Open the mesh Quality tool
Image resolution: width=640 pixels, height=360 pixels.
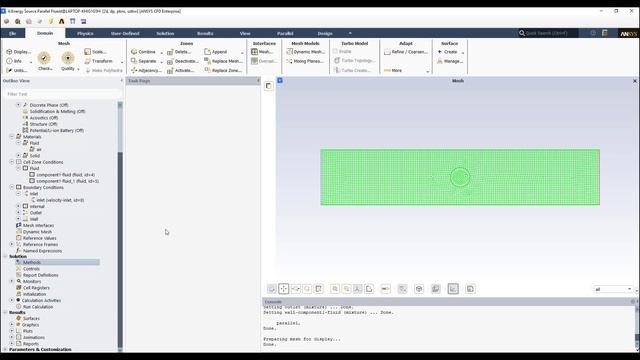67,61
